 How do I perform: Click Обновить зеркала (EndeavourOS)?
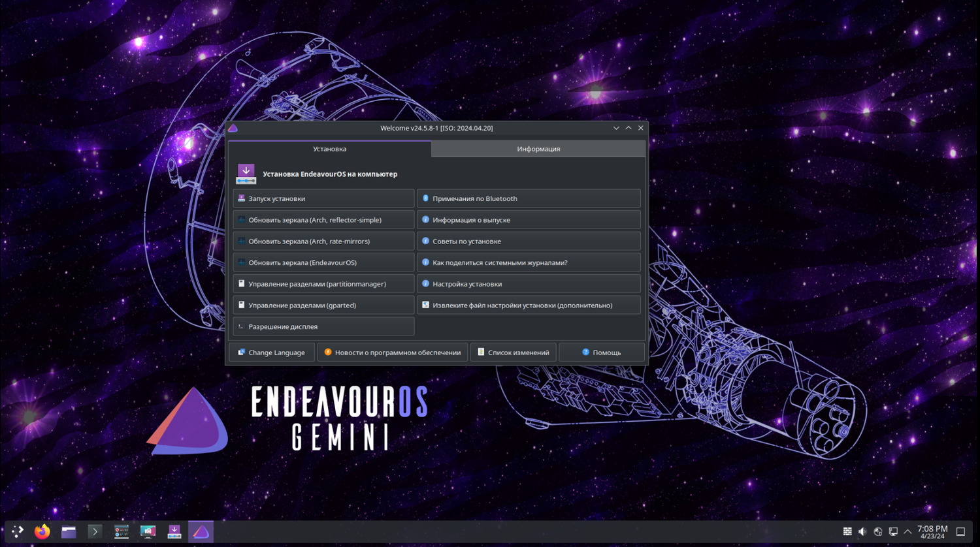tap(323, 262)
